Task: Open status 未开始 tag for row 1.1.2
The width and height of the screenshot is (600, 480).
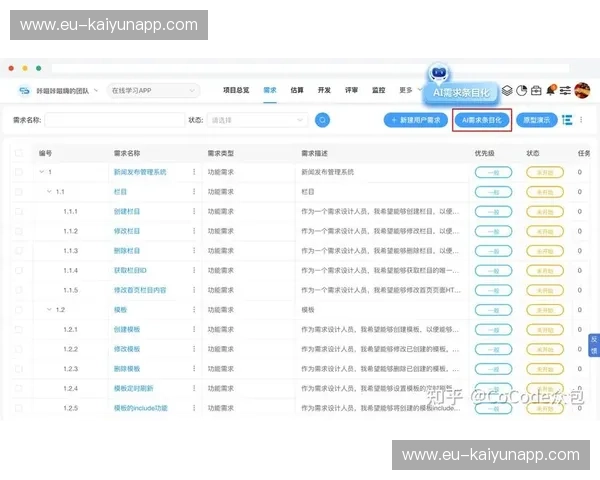Action: (x=545, y=231)
